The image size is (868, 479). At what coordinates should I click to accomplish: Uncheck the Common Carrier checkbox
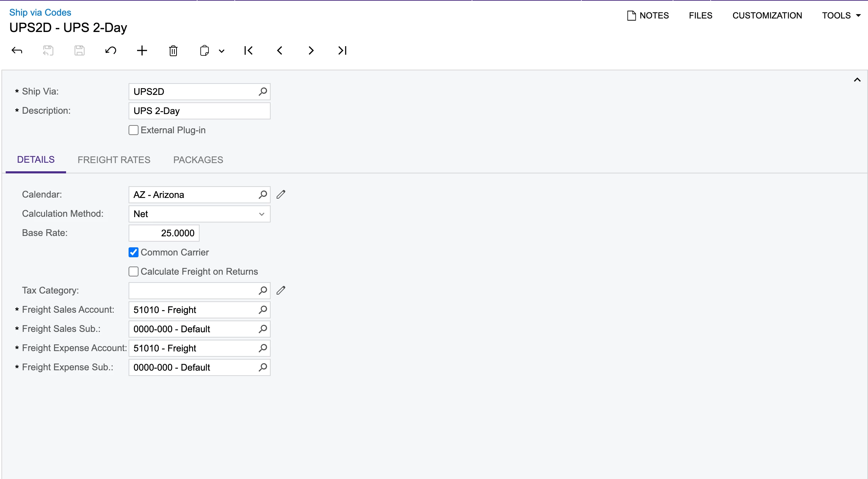pyautogui.click(x=134, y=252)
